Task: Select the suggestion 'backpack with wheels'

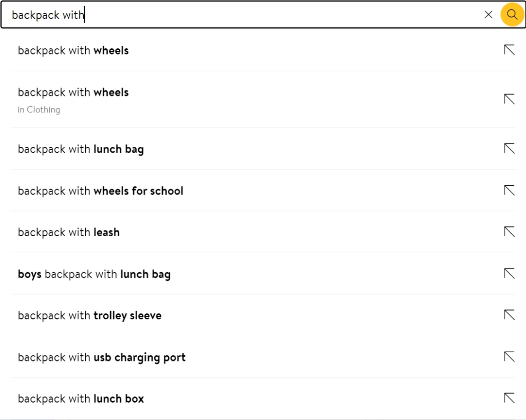Action: pos(73,50)
